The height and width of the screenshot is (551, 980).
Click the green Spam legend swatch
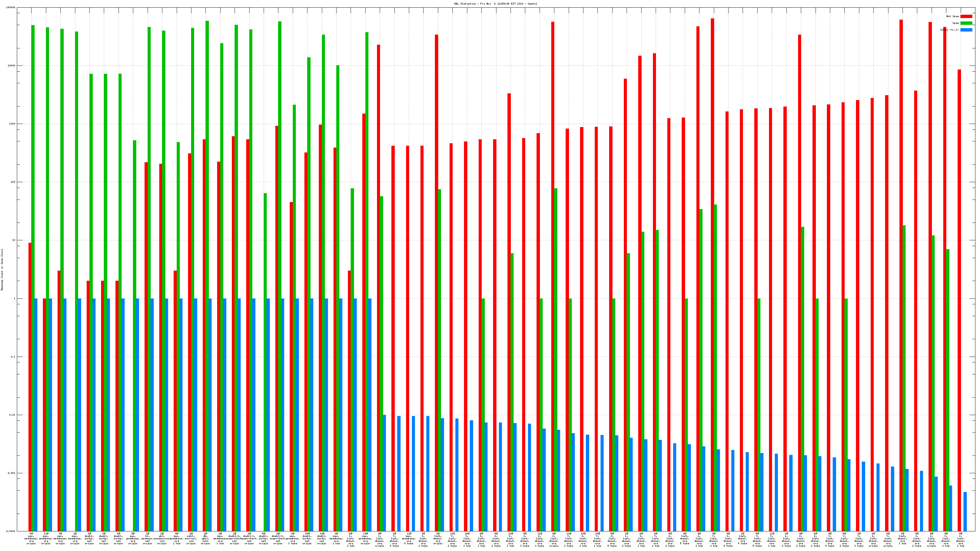(x=966, y=23)
